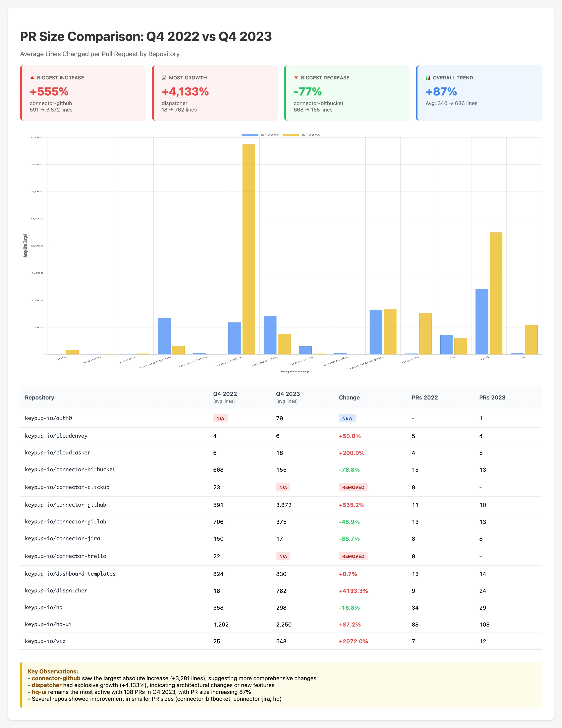Click the bar chart icon beside Overall Trend
This screenshot has width=562, height=728.
coord(428,78)
